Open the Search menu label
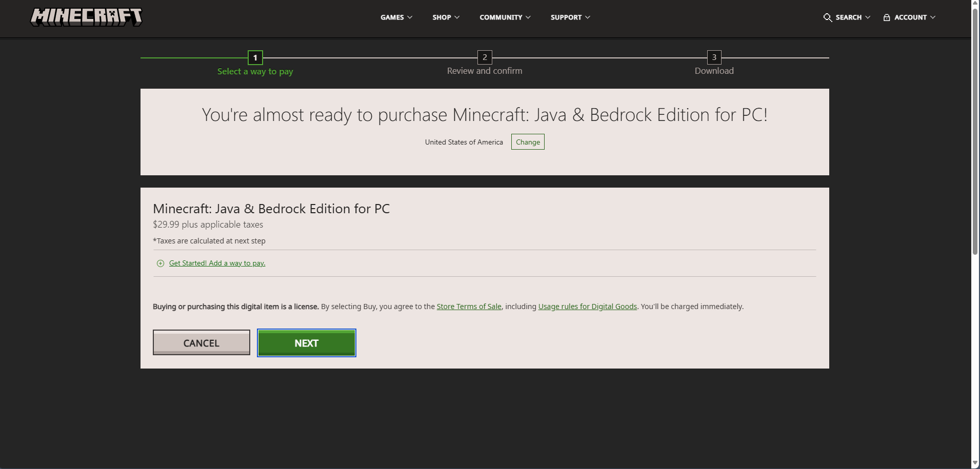Viewport: 980px width, 469px height. (848, 17)
